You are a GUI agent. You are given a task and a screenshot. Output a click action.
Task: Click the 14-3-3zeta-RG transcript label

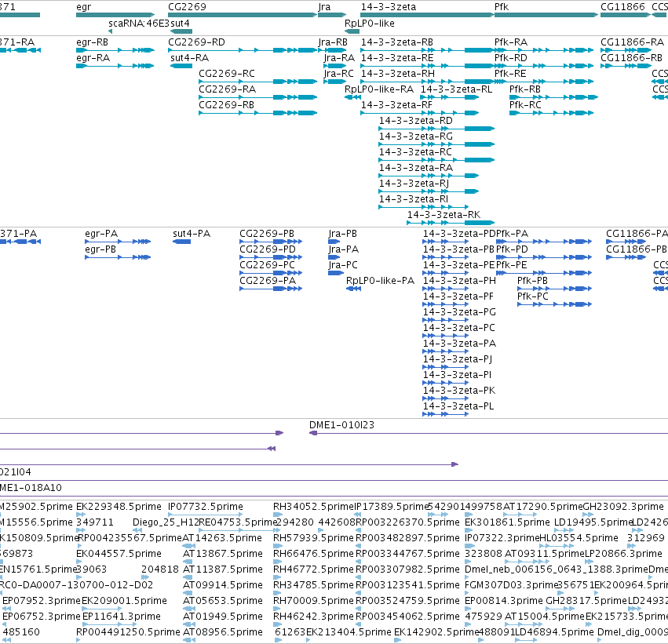coord(416,136)
